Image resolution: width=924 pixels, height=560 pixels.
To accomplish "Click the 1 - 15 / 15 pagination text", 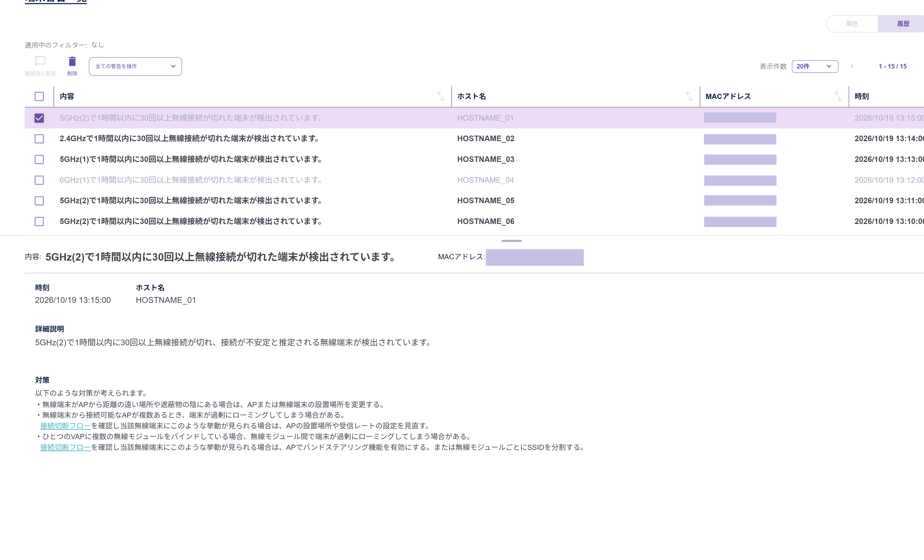I will coord(892,66).
